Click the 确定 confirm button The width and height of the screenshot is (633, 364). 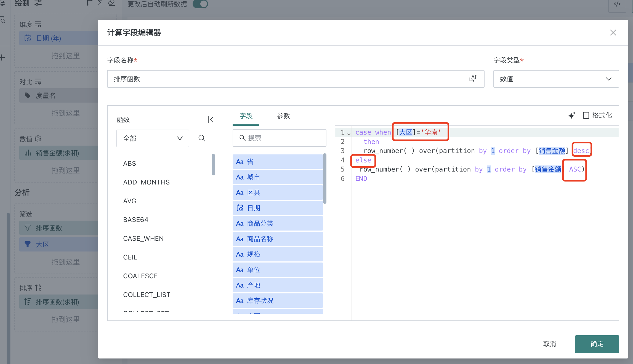597,344
